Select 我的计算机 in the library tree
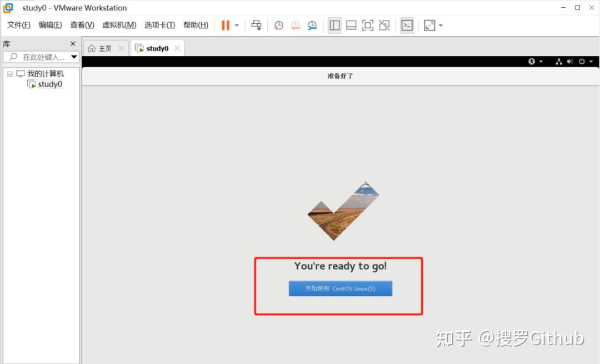Image resolution: width=600 pixels, height=364 pixels. click(45, 74)
